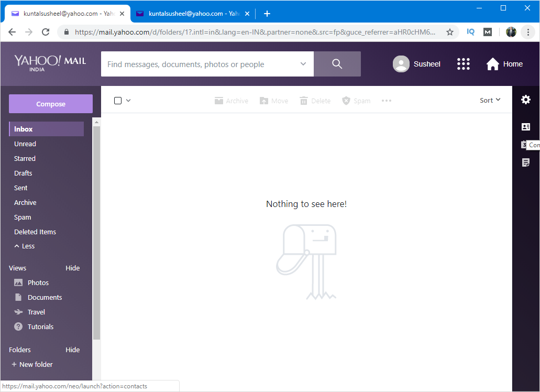The height and width of the screenshot is (392, 540).
Task: Close the second browser tab
Action: point(247,14)
